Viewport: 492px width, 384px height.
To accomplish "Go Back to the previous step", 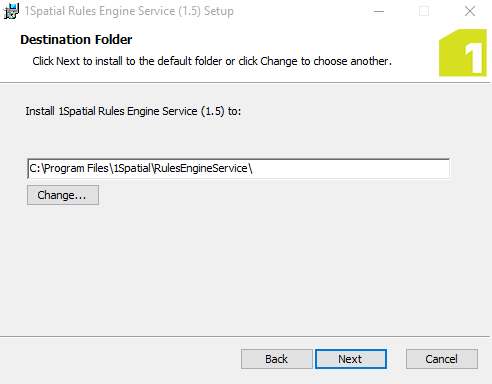I will [277, 359].
